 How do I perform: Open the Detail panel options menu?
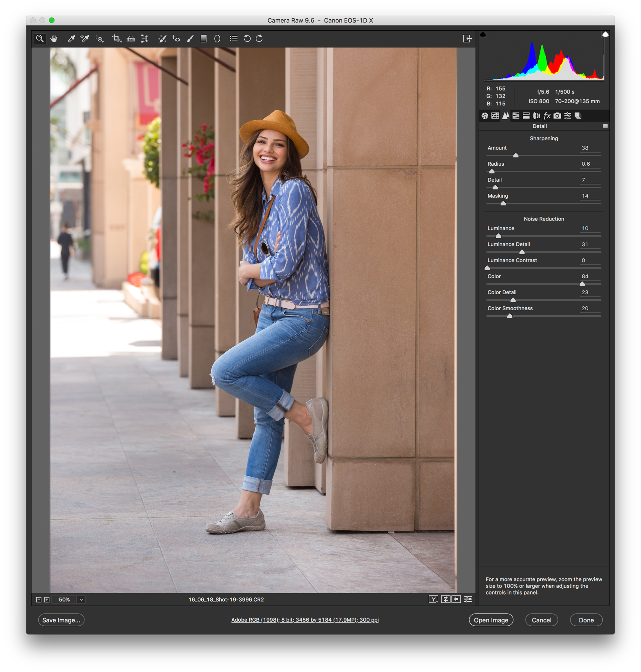605,126
